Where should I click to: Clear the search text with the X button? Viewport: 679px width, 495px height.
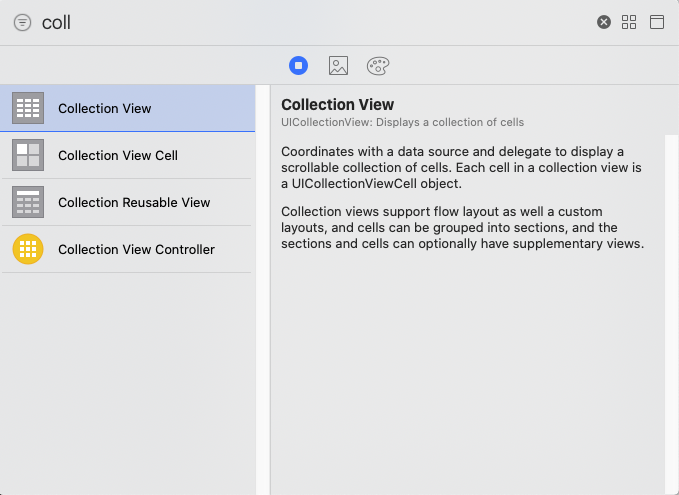[604, 22]
